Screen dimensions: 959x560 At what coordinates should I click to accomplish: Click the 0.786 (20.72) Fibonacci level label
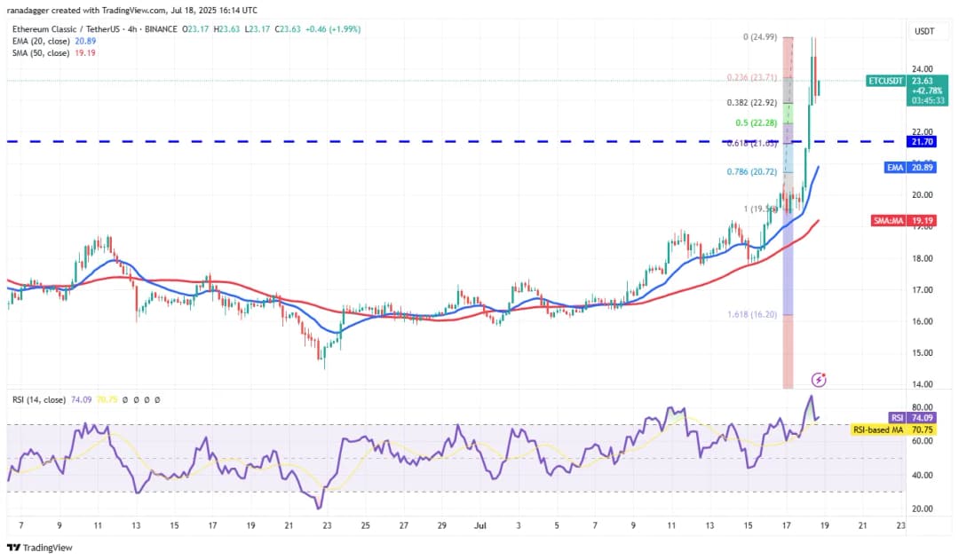pos(750,170)
